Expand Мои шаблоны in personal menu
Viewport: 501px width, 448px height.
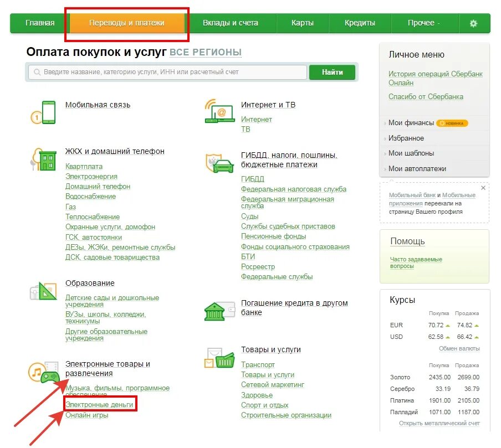(411, 153)
